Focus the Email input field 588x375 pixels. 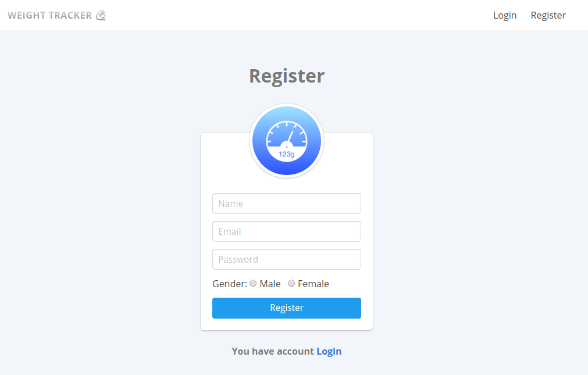tap(287, 231)
